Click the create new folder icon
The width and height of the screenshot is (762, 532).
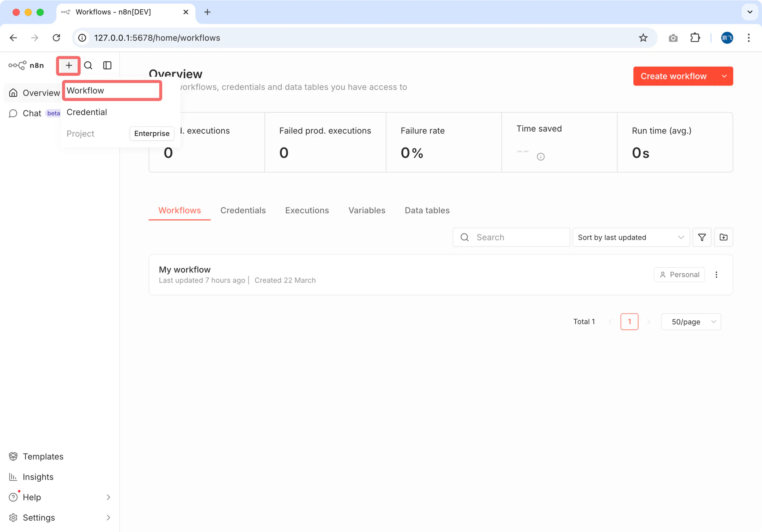pos(723,237)
